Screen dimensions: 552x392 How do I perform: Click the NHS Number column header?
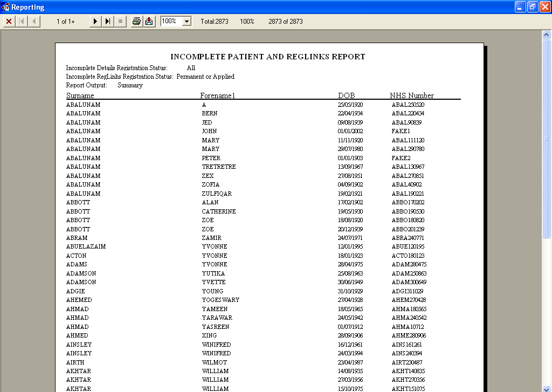411,95
